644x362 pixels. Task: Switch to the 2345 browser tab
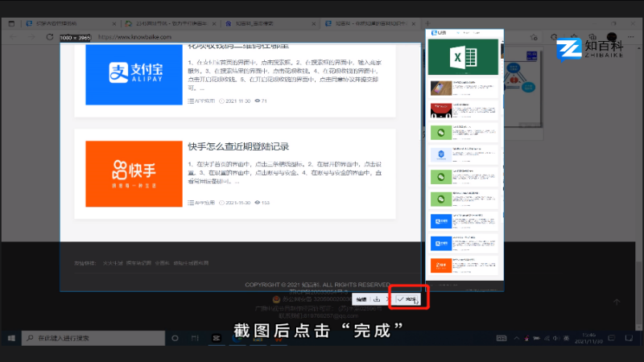(171, 23)
